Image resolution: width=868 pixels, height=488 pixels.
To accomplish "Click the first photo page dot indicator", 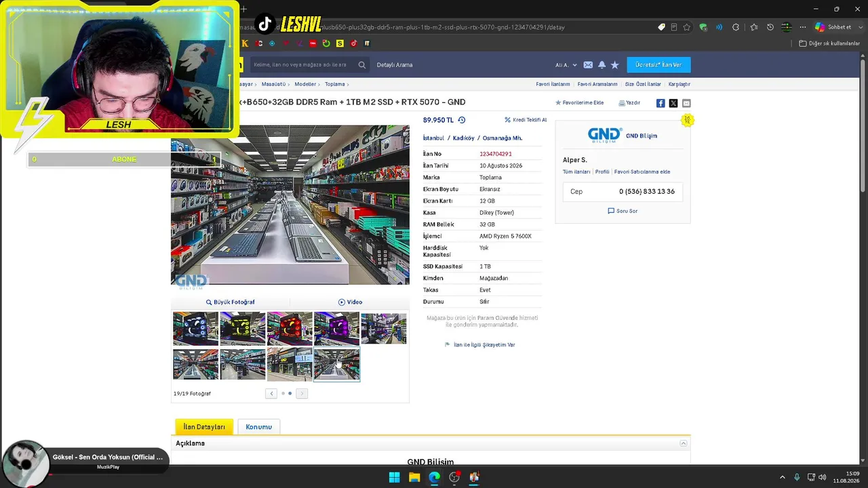I will [283, 393].
